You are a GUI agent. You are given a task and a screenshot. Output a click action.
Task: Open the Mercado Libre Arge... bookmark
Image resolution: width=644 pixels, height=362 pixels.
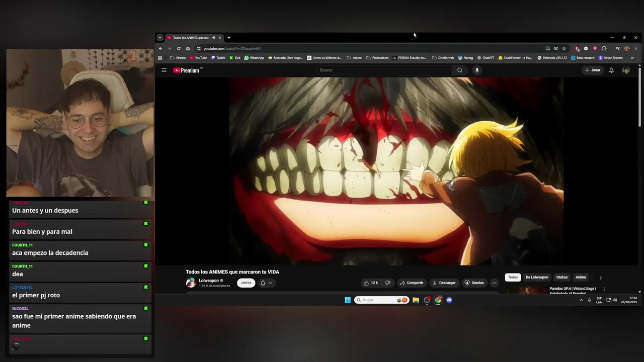[285, 58]
